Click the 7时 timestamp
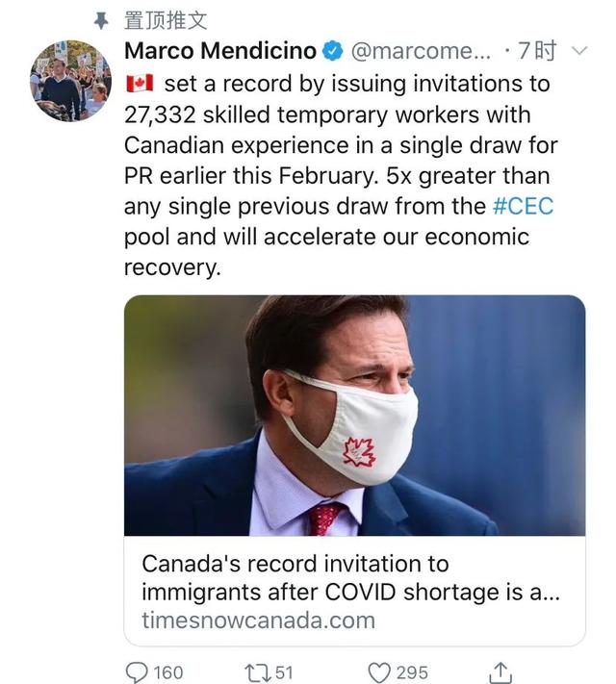Screen dimensions: 616x684 [537, 50]
